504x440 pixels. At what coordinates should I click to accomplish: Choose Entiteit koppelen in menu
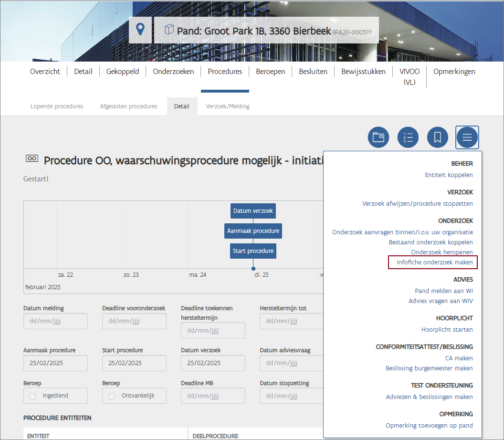pos(449,175)
